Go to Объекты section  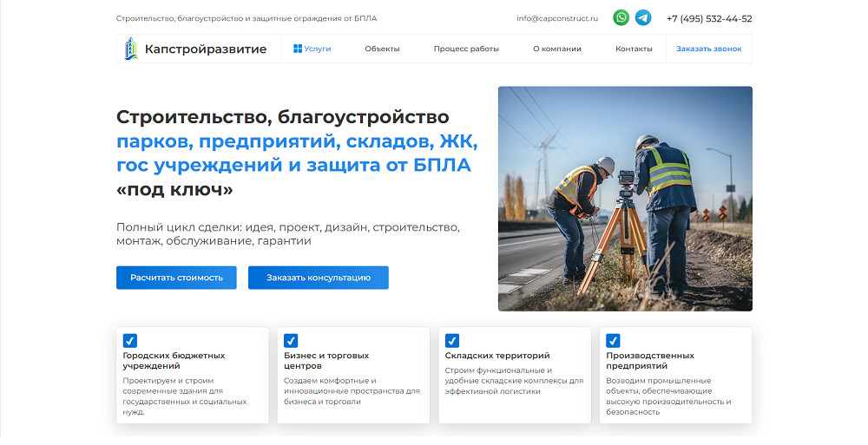[x=382, y=49]
